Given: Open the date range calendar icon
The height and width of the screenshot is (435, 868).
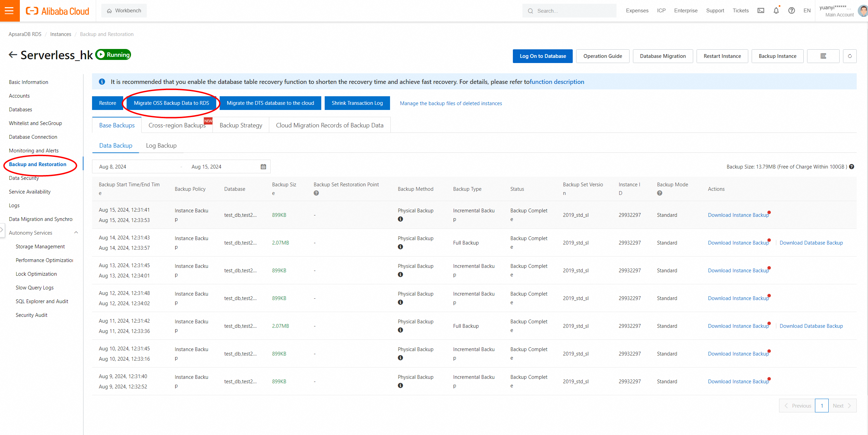Looking at the screenshot, I should coord(263,167).
